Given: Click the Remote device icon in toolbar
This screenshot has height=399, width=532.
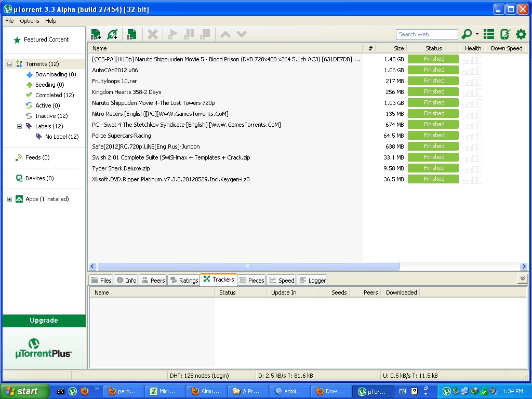Looking at the screenshot, I should click(x=505, y=34).
